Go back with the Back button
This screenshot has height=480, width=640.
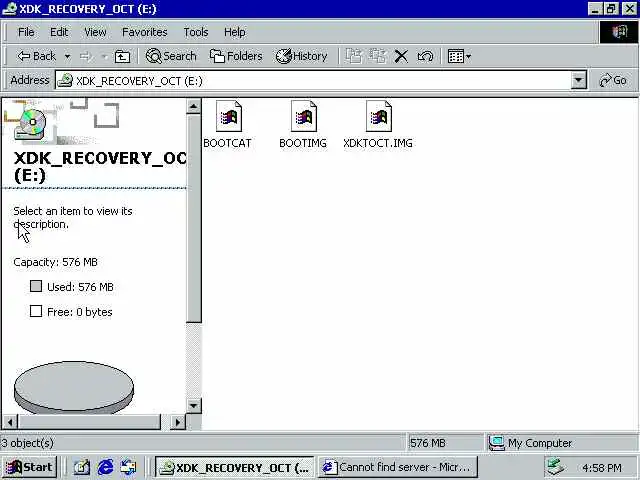36,56
